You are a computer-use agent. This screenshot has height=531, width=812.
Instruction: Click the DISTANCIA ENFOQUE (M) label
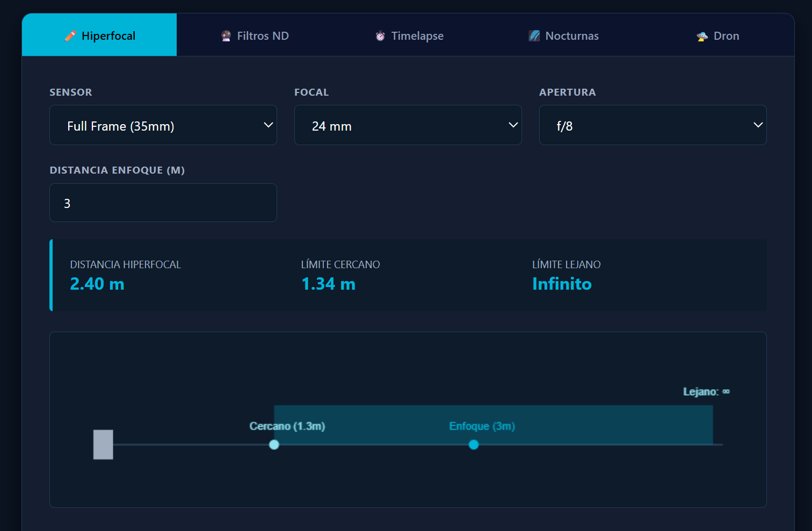point(117,170)
